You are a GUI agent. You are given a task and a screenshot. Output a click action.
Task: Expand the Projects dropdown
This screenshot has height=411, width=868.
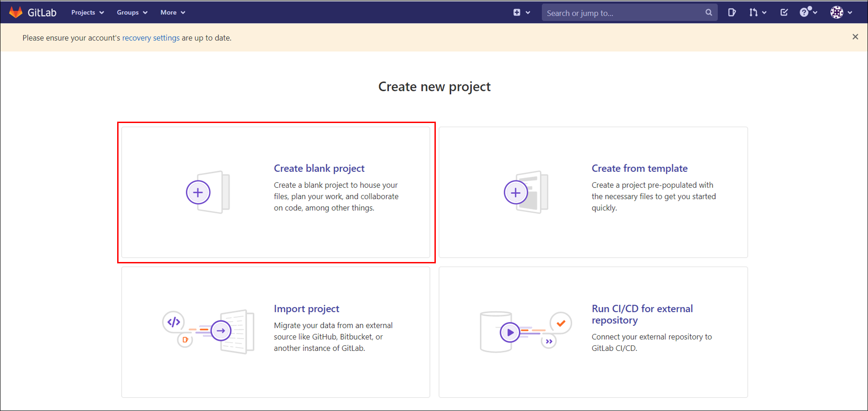coord(87,12)
